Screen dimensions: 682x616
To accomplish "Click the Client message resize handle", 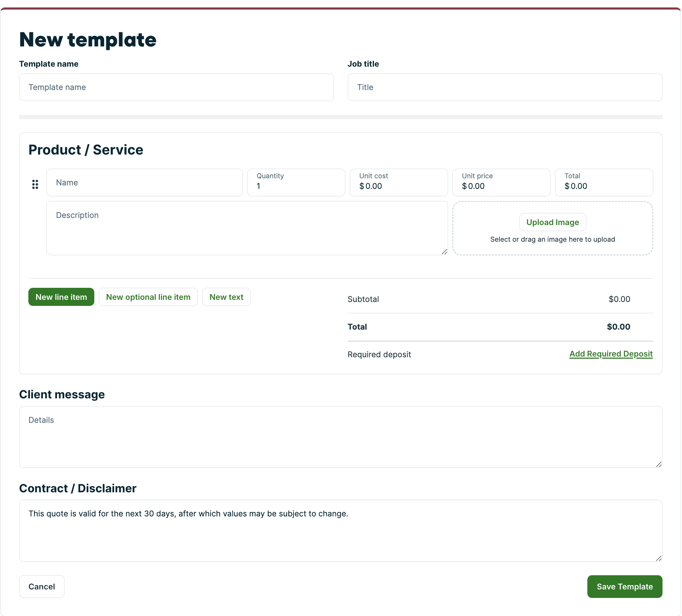I will pyautogui.click(x=659, y=464).
